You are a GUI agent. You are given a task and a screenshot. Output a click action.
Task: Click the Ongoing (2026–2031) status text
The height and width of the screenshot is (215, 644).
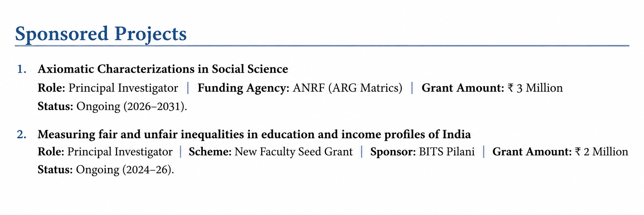click(132, 106)
